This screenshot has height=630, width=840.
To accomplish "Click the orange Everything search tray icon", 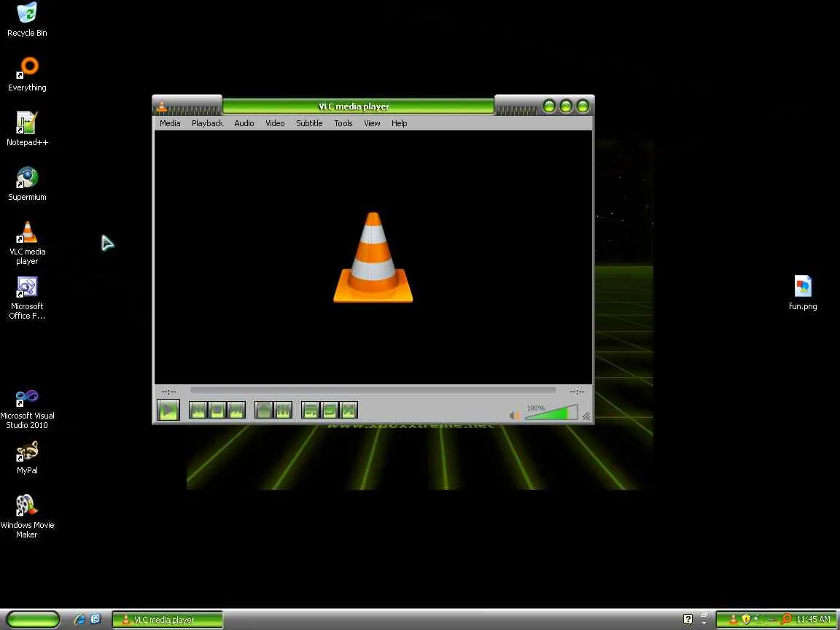I will pyautogui.click(x=786, y=619).
